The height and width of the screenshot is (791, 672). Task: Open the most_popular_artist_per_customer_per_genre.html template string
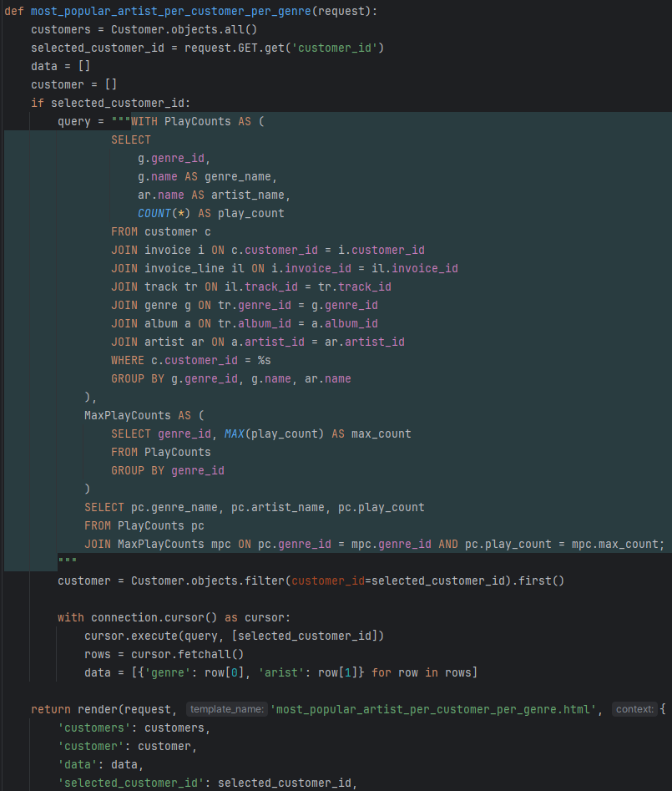435,709
